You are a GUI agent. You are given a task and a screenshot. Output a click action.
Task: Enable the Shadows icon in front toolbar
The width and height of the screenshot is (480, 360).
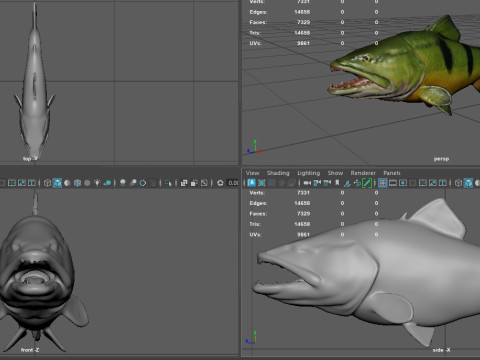coord(107,183)
